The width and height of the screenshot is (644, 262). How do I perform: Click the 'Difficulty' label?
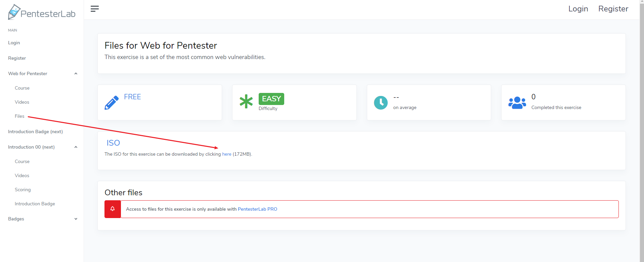tap(268, 108)
